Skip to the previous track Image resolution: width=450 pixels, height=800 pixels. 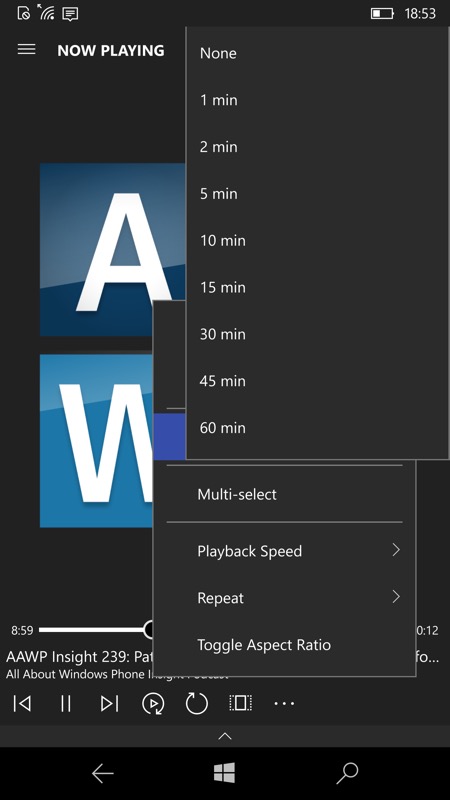pos(22,704)
